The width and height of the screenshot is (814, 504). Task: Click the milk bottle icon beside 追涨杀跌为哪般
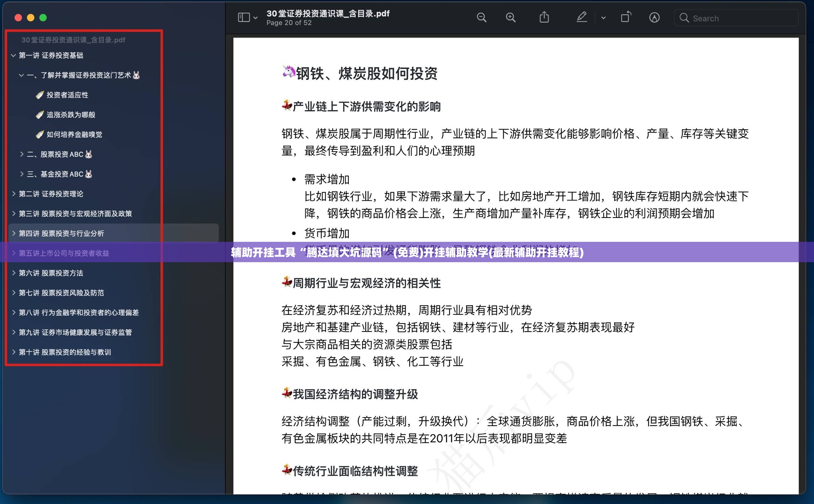[x=40, y=115]
